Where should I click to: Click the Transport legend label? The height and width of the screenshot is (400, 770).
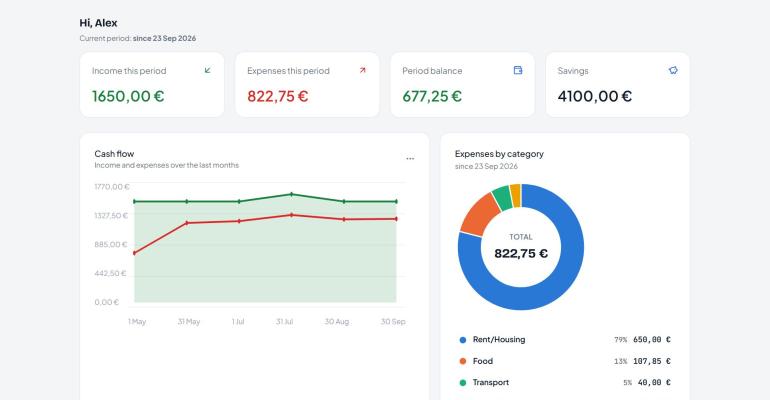click(491, 382)
